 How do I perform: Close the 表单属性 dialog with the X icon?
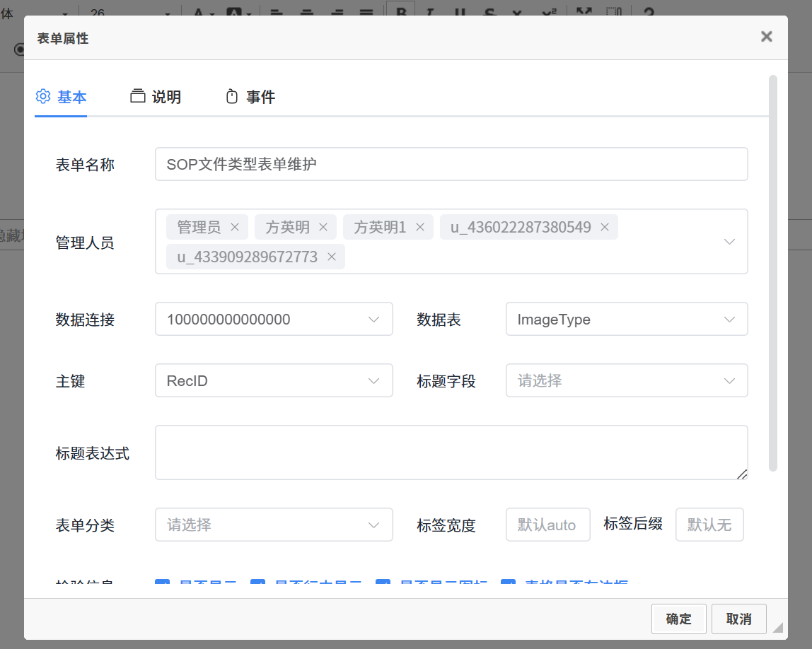tap(766, 37)
